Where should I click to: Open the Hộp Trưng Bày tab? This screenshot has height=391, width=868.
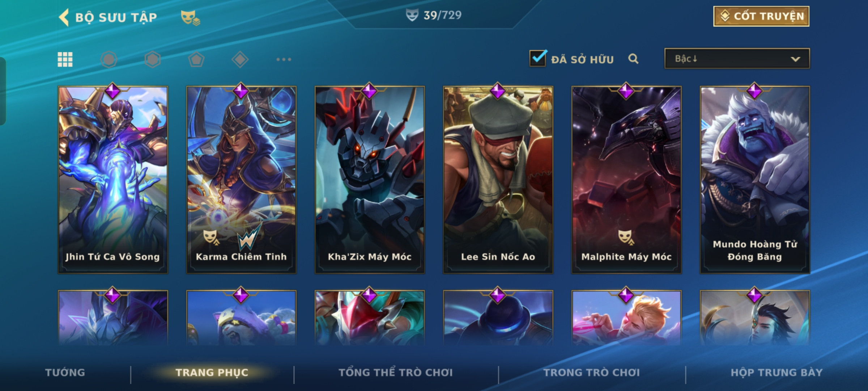pos(776,373)
